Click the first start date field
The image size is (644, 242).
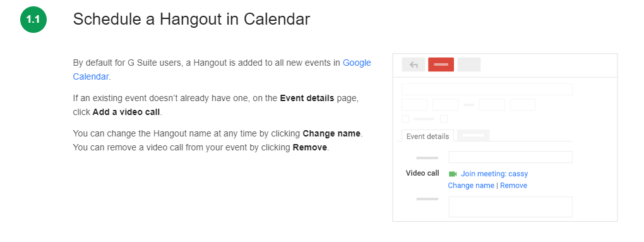pos(414,105)
